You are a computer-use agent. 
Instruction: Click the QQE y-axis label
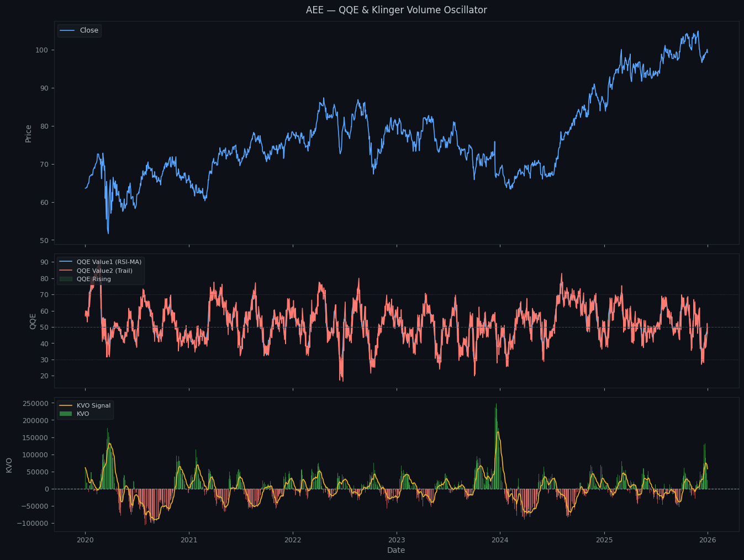33,321
